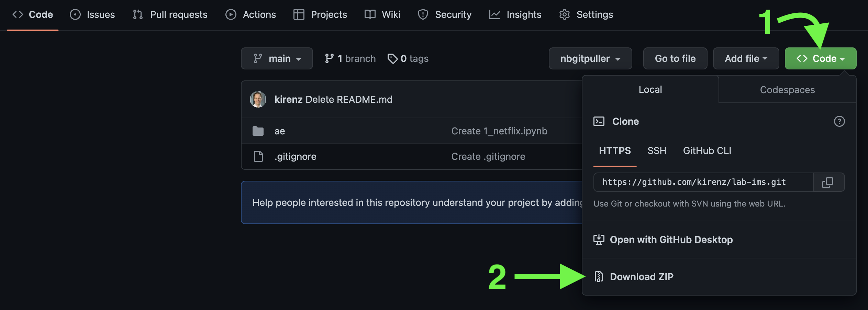The width and height of the screenshot is (868, 310).
Task: Click the Security shield icon
Action: click(x=423, y=14)
